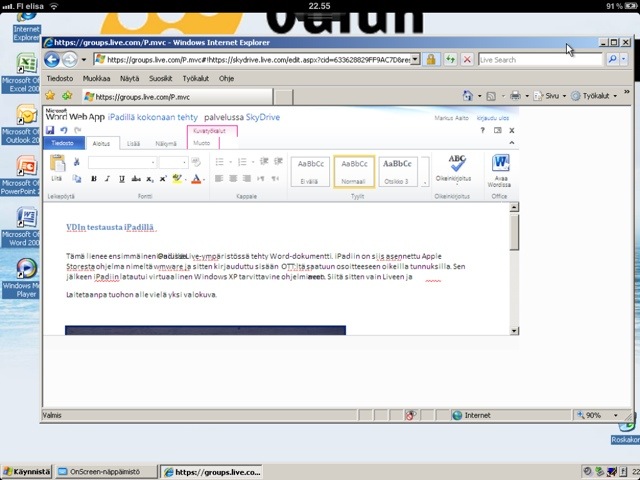Open Microsoft PowerPoint desktop shortcut

(x=18, y=172)
